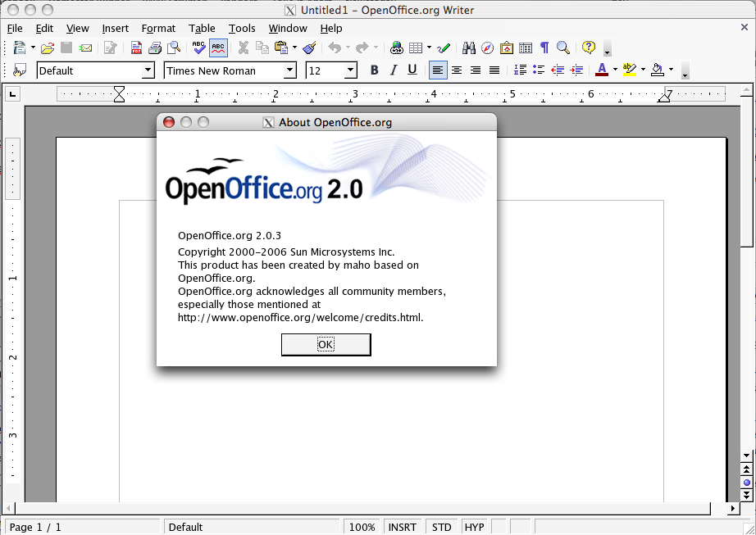Open the Edit menu
The width and height of the screenshot is (756, 535).
pyautogui.click(x=44, y=29)
